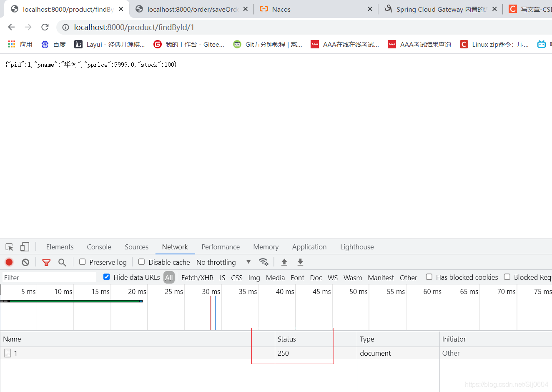Open network search magnifier
Screen dimensions: 552x392
tap(62, 262)
